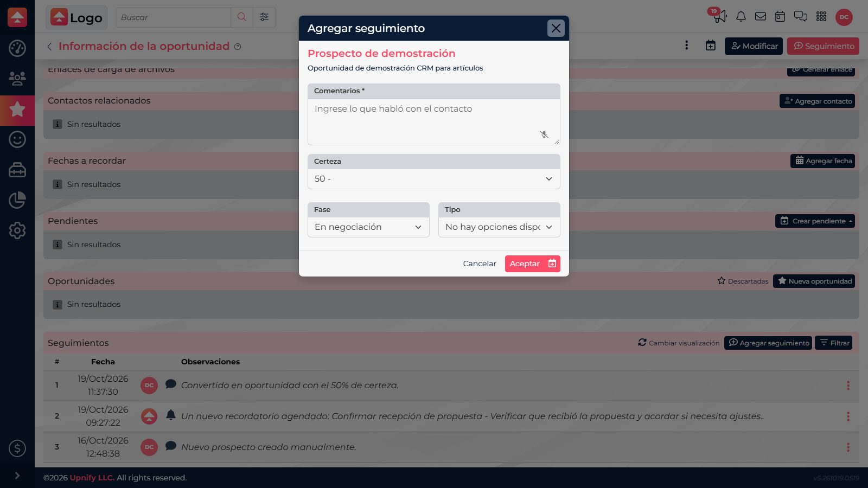868x488 pixels.
Task: Click the Aceptar button
Action: pos(532,264)
